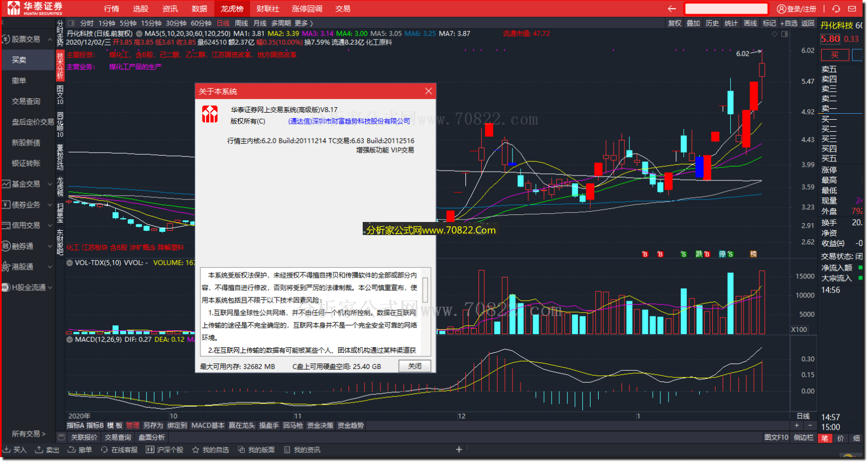
Task: Click the 管理 template button
Action: (x=133, y=425)
